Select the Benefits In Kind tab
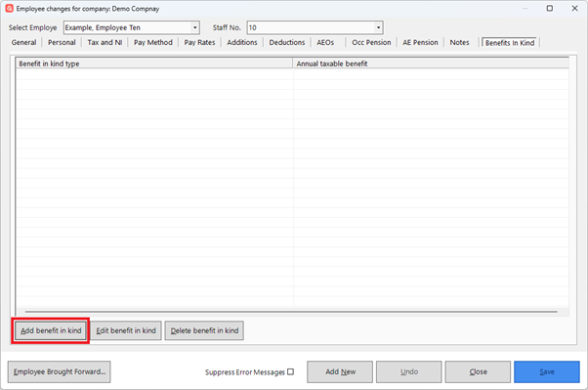 pos(510,43)
